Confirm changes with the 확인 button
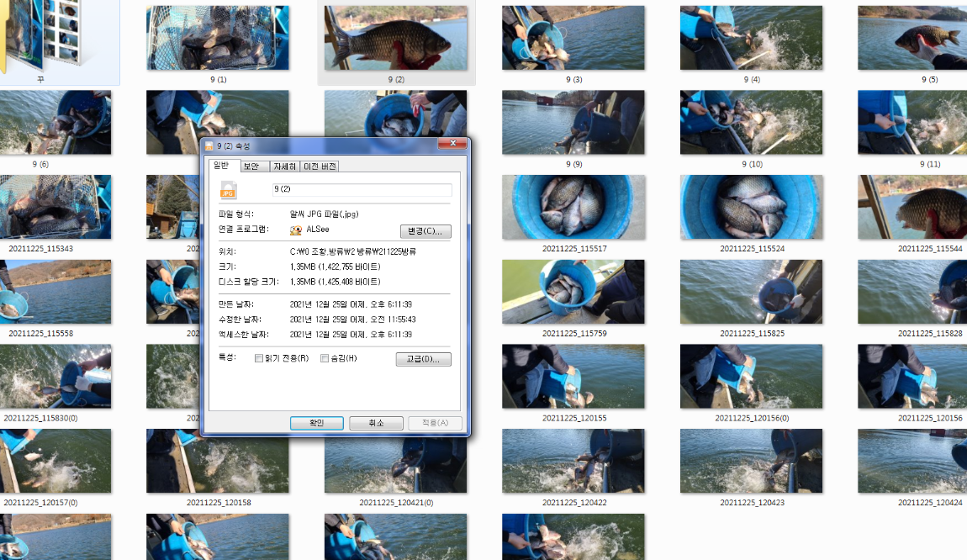Screen dimensions: 967x560 (316, 423)
